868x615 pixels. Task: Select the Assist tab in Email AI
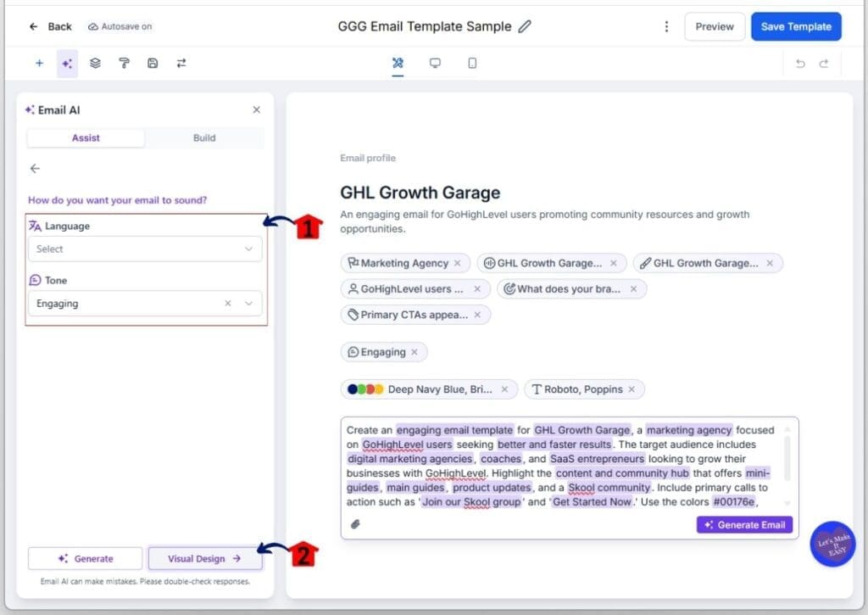tap(86, 137)
